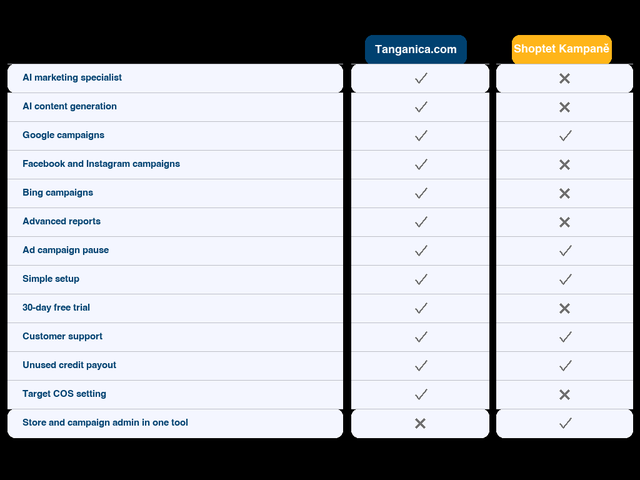Click Shoptet cross for AI marketing specialist

pos(564,78)
